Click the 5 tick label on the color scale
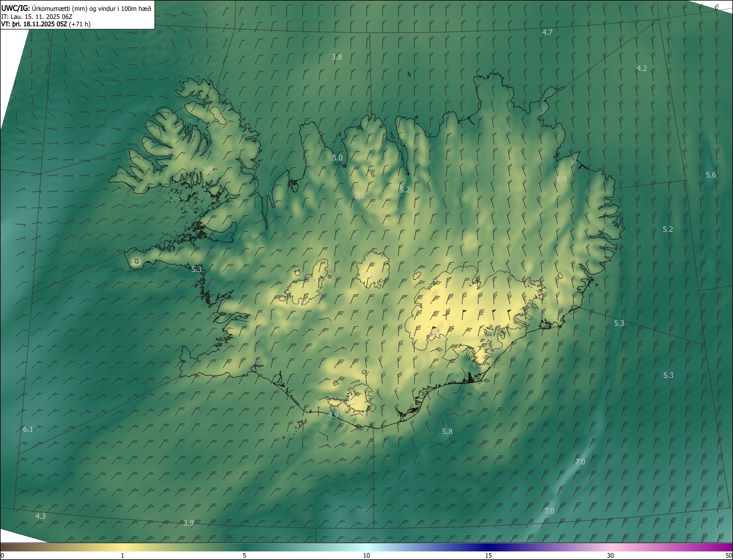This screenshot has height=560, width=733. [245, 555]
